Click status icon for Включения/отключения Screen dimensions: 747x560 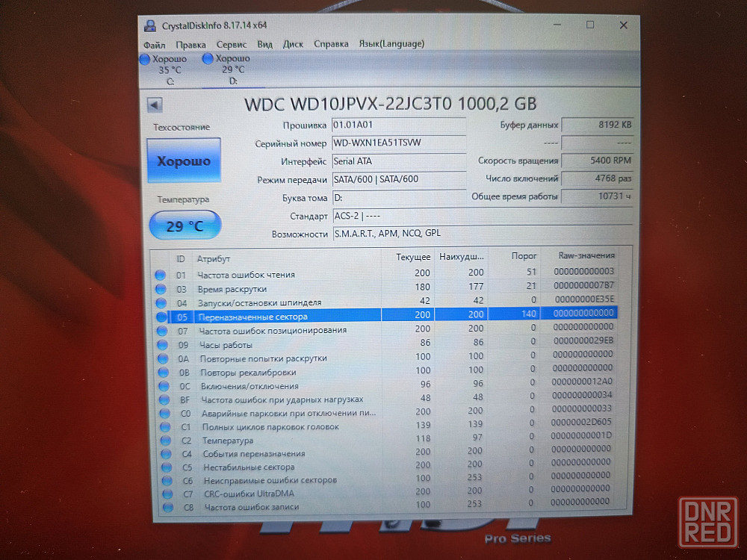164,386
